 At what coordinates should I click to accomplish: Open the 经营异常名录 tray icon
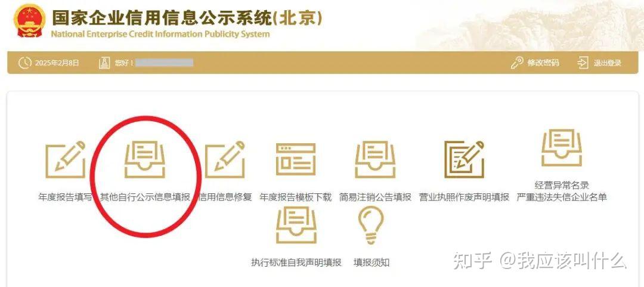click(562, 147)
